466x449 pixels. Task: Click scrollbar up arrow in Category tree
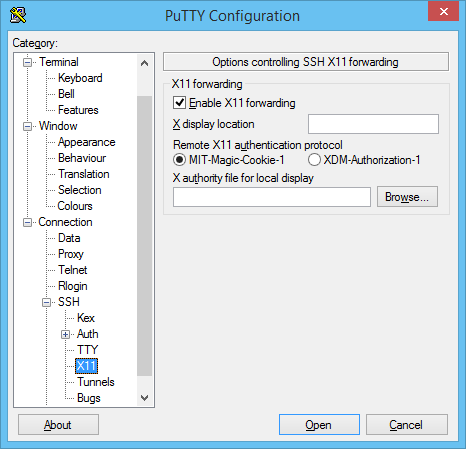click(x=144, y=63)
